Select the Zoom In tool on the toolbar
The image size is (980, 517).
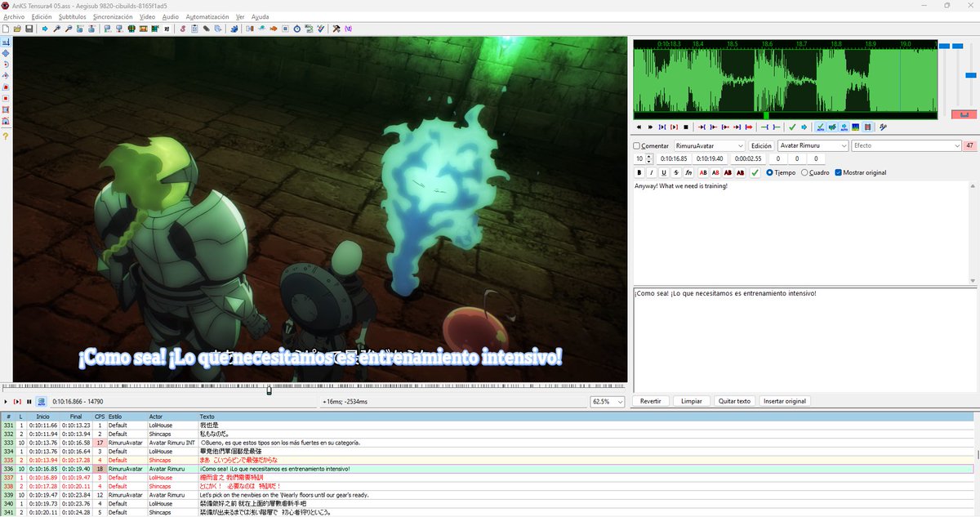pos(57,29)
